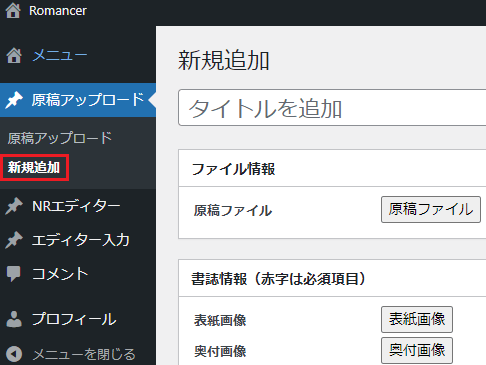
Task: Open the NRエディター menu item
Action: pyautogui.click(x=76, y=206)
